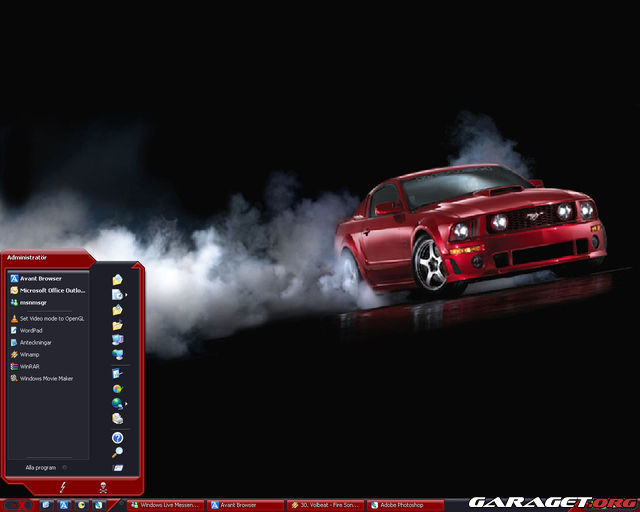Expand the recent documents submenu arrow
The width and height of the screenshot is (640, 512).
[126, 296]
